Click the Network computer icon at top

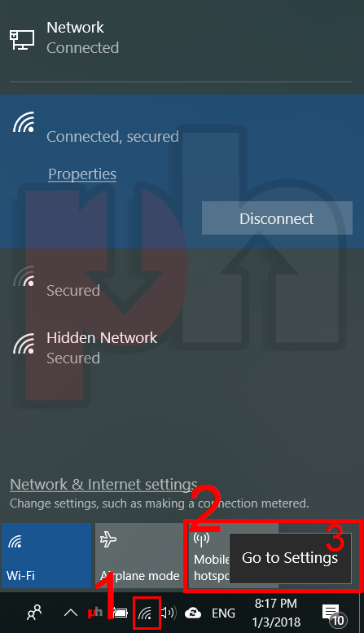(22, 40)
